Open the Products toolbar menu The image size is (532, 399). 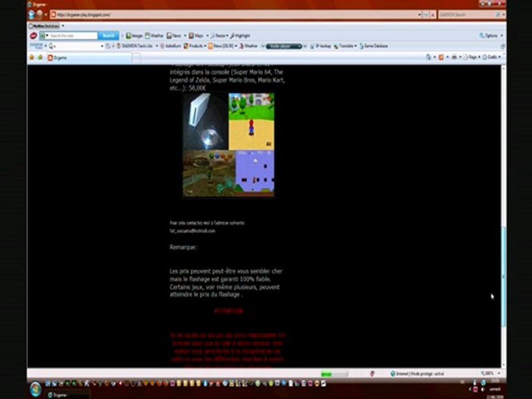coord(195,46)
